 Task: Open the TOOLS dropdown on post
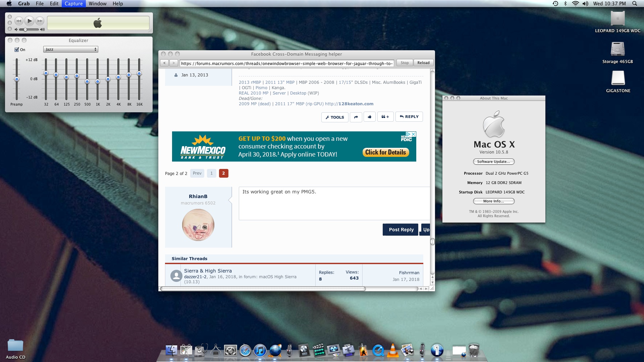click(x=335, y=117)
